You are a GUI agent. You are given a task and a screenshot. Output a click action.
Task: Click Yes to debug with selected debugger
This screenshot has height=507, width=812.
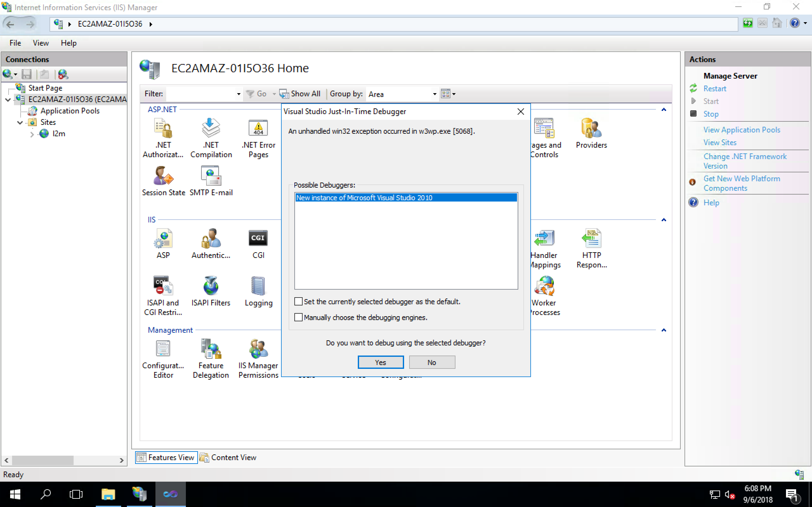[380, 362]
